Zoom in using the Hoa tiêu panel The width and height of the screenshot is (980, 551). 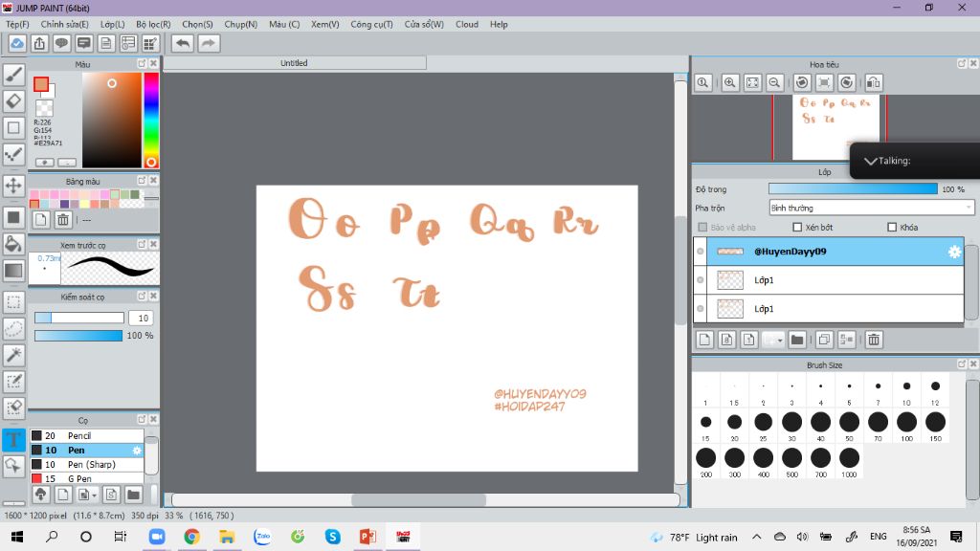coord(729,82)
